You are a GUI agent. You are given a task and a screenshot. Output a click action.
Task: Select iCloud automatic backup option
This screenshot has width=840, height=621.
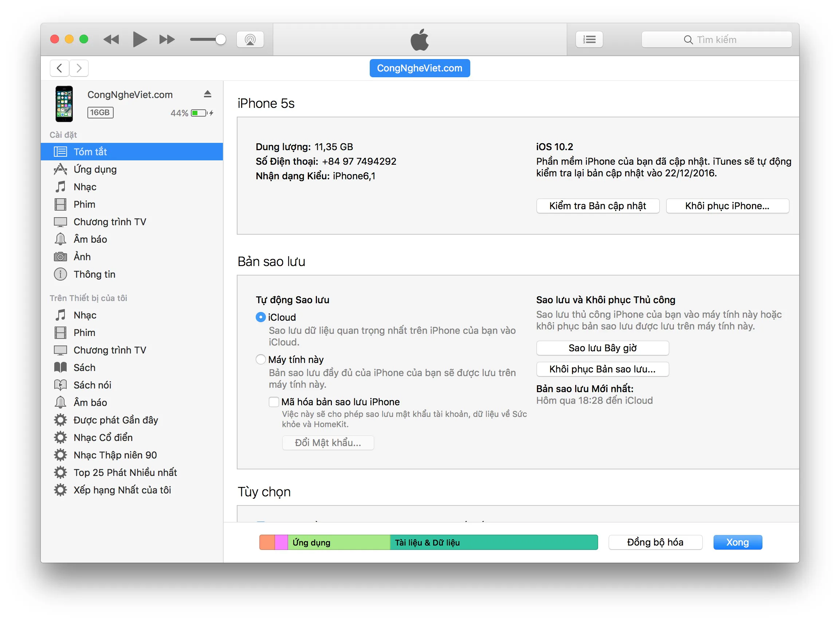260,317
